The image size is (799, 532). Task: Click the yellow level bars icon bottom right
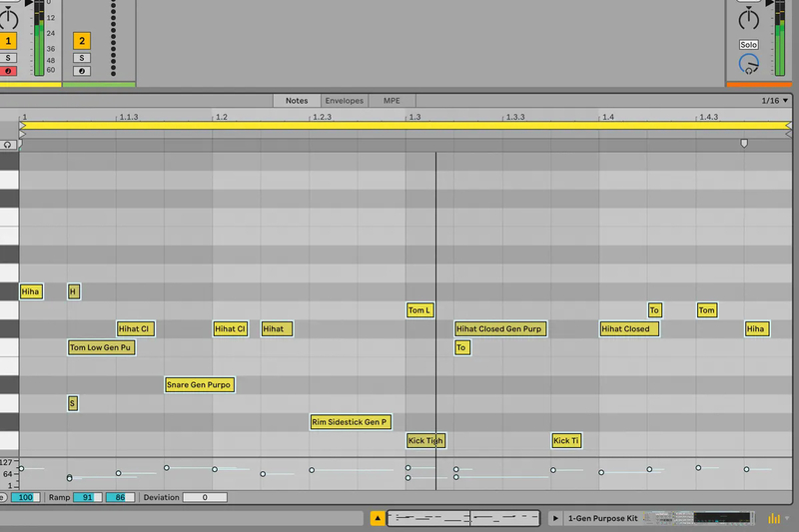tap(774, 518)
